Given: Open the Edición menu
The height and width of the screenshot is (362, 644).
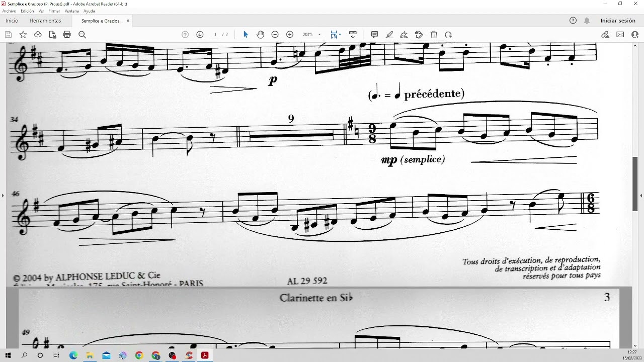Looking at the screenshot, I should click(27, 11).
